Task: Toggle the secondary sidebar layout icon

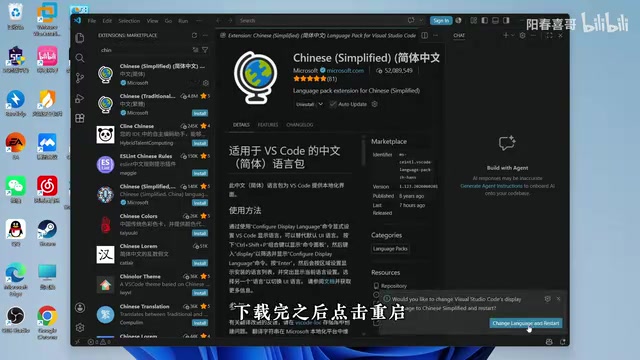Action: click(x=506, y=20)
